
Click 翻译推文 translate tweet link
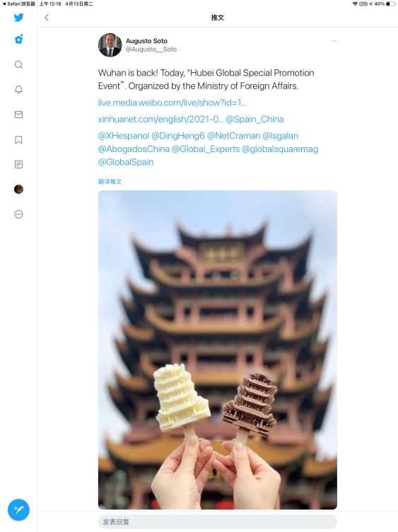110,182
